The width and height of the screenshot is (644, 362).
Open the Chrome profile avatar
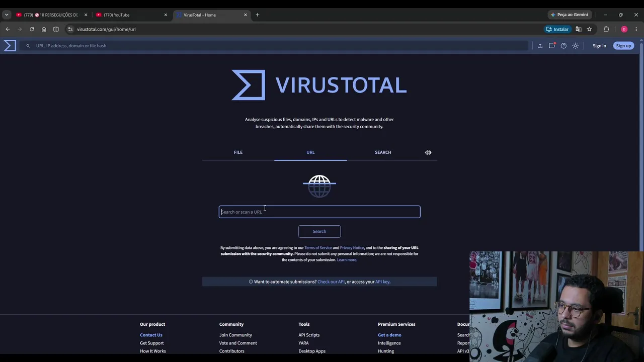point(624,29)
